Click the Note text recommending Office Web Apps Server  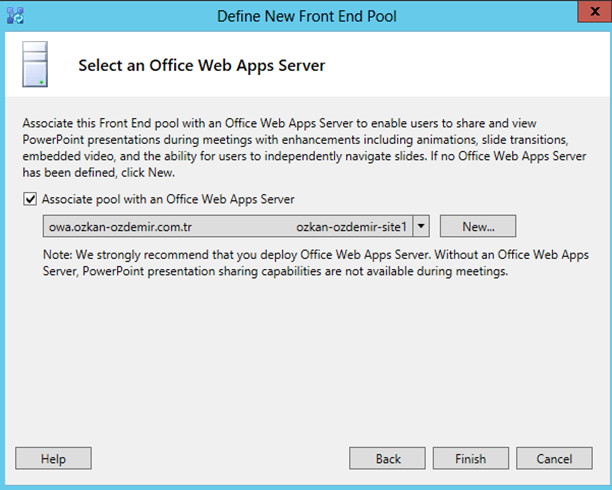[x=316, y=263]
